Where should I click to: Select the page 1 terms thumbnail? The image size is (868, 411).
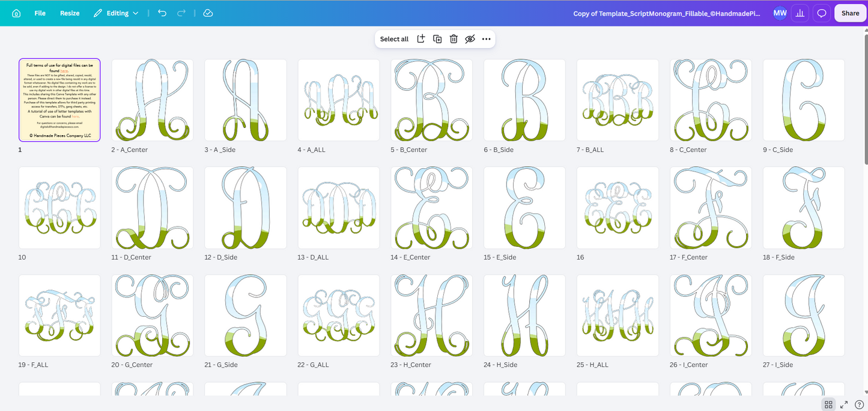click(59, 100)
